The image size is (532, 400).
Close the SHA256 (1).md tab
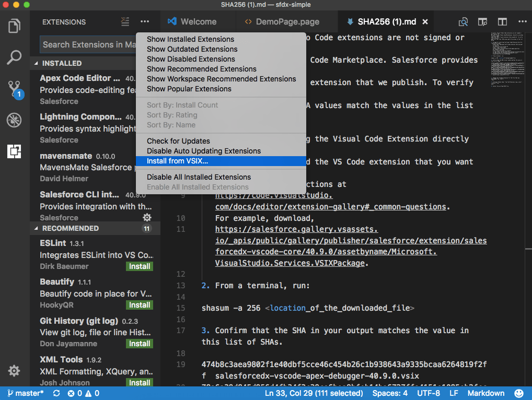tap(425, 22)
